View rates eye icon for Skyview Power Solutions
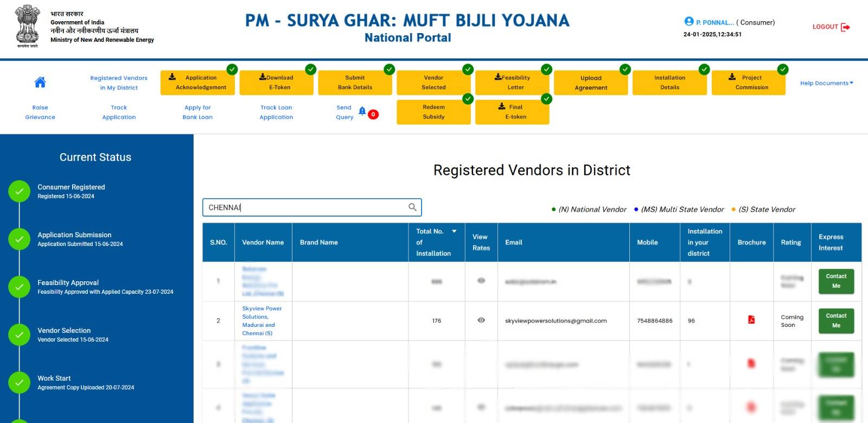Image resolution: width=868 pixels, height=423 pixels. pyautogui.click(x=481, y=320)
